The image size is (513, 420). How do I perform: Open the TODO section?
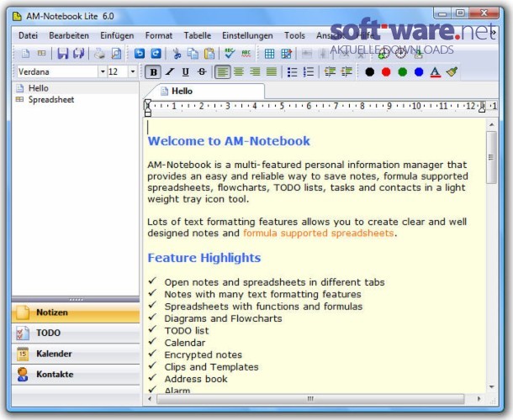click(x=76, y=333)
